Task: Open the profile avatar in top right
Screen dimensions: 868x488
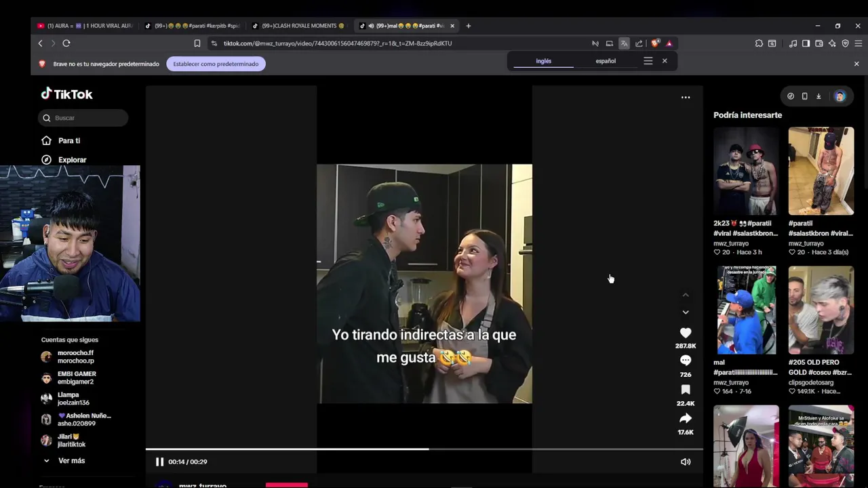Action: tap(840, 96)
